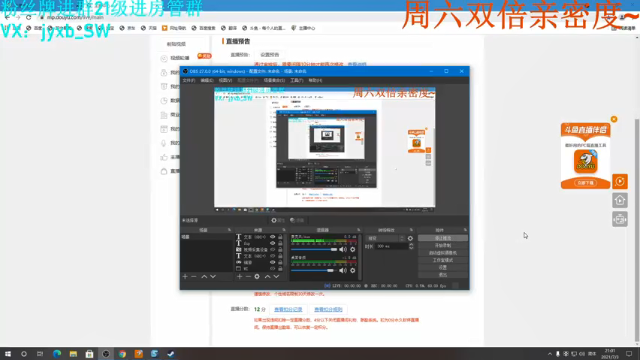The width and height of the screenshot is (640, 360).
Task: Click 设置预告 button on Douyu page
Action: click(270, 55)
